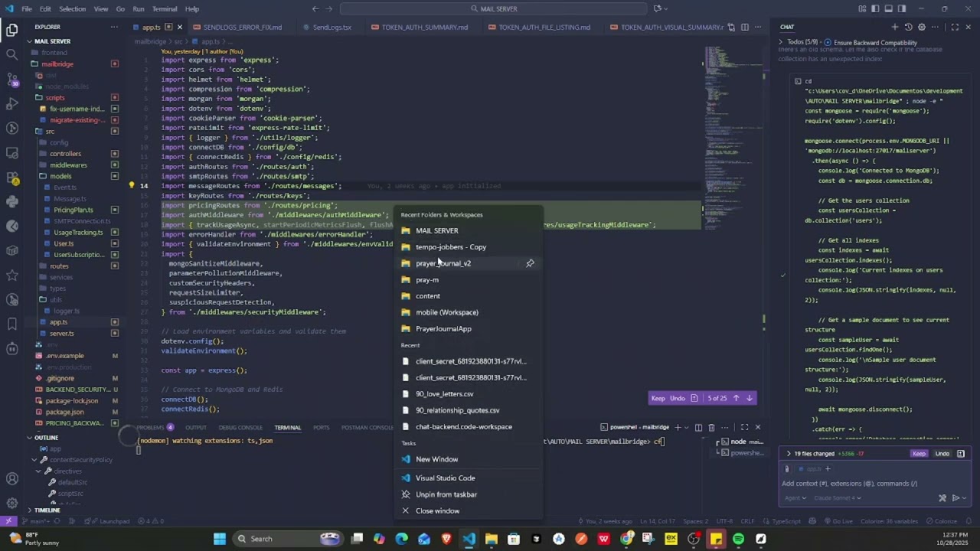Screen dimensions: 980x551
Task: Open MAIL SERVER recent folder entry
Action: [x=436, y=230]
